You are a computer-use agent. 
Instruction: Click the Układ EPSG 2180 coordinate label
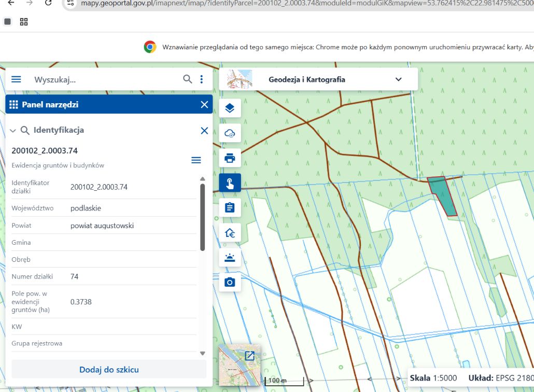[501, 378]
